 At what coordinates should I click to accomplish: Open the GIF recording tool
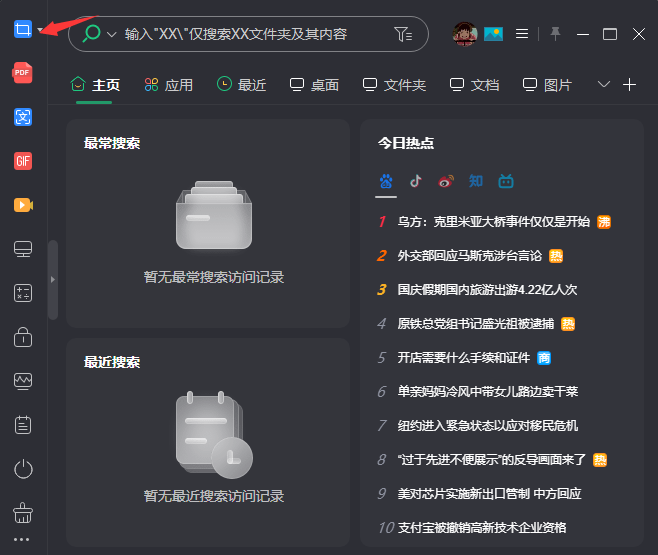[x=23, y=161]
